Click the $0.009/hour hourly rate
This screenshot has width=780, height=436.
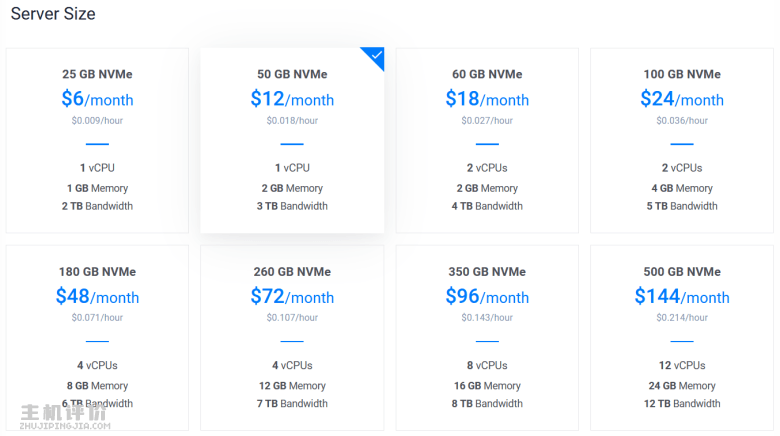(x=97, y=120)
